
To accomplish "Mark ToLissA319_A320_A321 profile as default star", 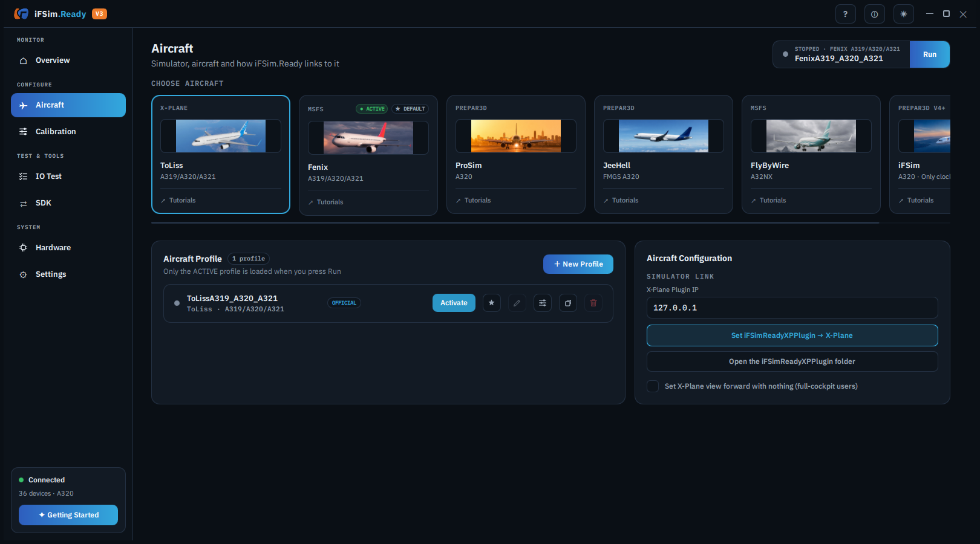I will point(491,303).
